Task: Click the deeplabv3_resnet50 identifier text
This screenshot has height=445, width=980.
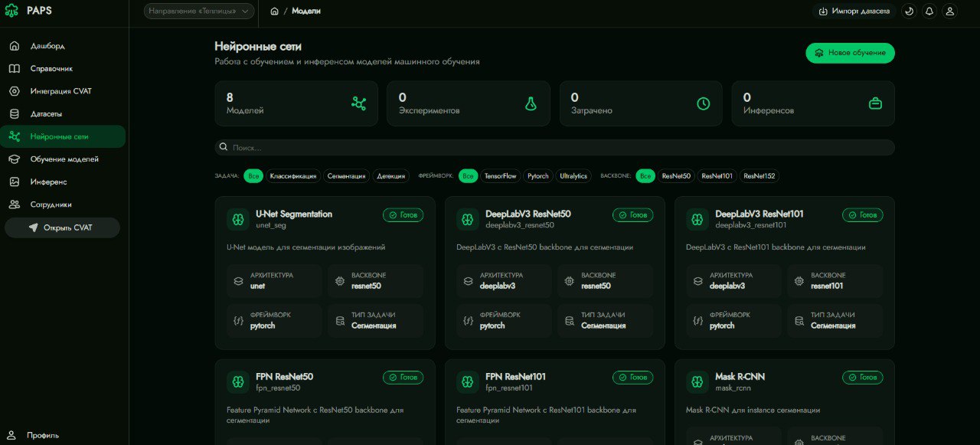Action: pyautogui.click(x=520, y=225)
